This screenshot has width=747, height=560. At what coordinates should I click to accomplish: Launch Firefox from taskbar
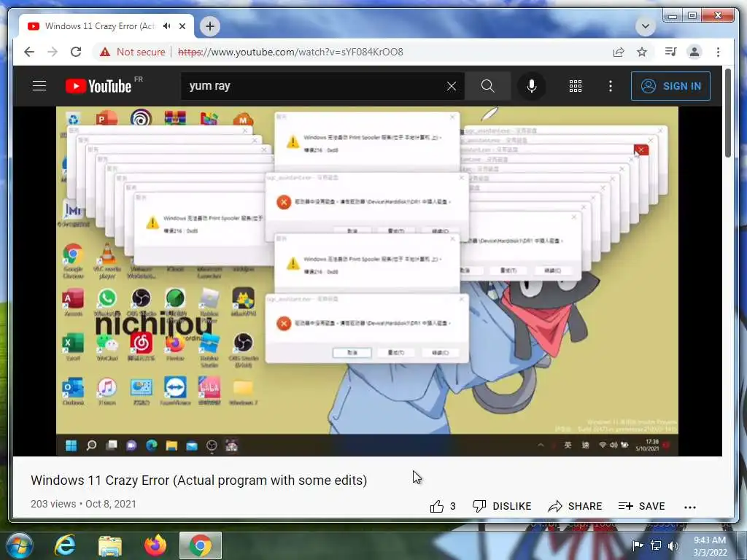click(155, 545)
